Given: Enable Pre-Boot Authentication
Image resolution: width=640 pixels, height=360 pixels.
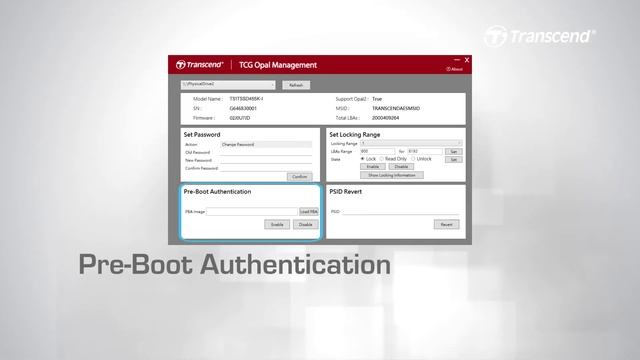Looking at the screenshot, I should [277, 224].
